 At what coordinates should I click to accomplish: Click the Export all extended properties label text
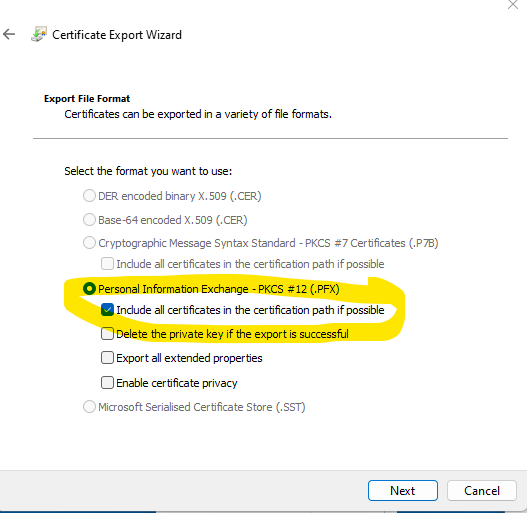point(189,358)
